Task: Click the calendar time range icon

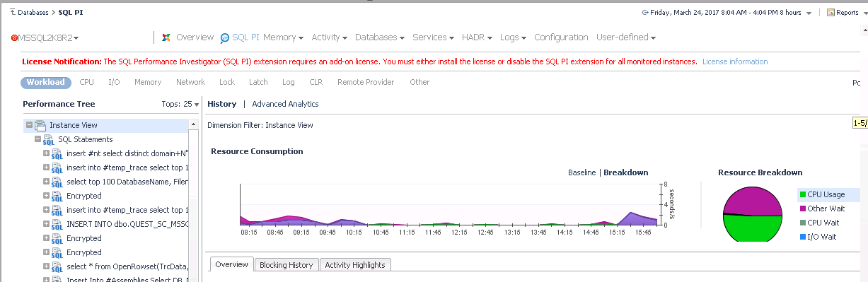Action: [x=645, y=12]
